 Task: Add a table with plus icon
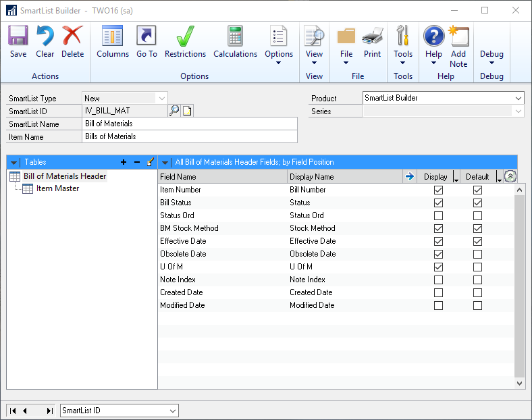click(x=124, y=162)
